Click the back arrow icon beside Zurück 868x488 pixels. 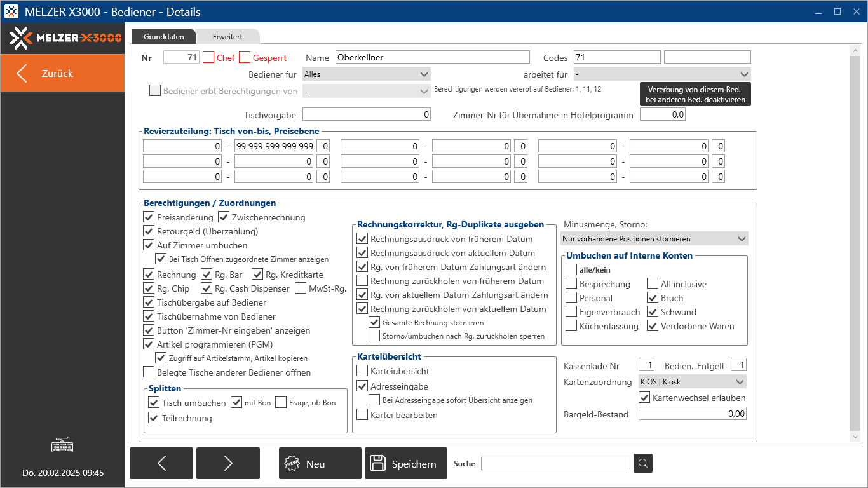point(22,73)
